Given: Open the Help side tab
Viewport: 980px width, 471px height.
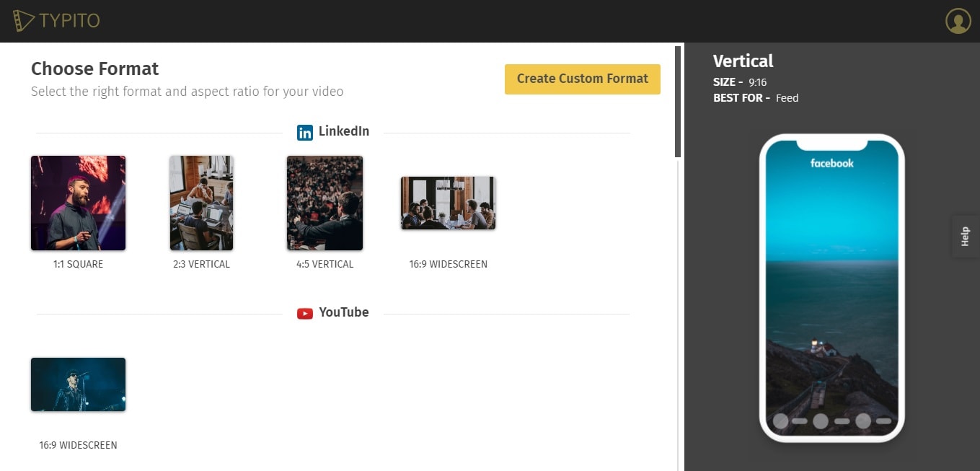Looking at the screenshot, I should coord(966,237).
